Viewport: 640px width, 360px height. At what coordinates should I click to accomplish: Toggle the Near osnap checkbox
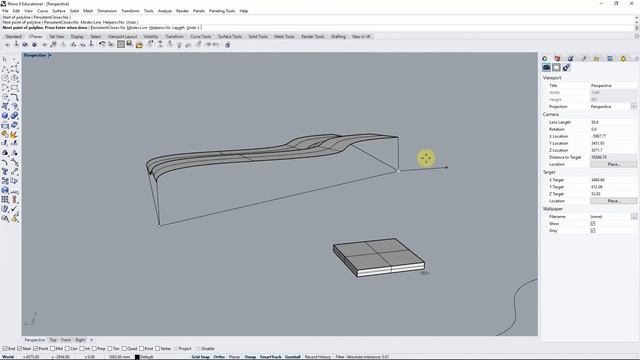click(20, 349)
